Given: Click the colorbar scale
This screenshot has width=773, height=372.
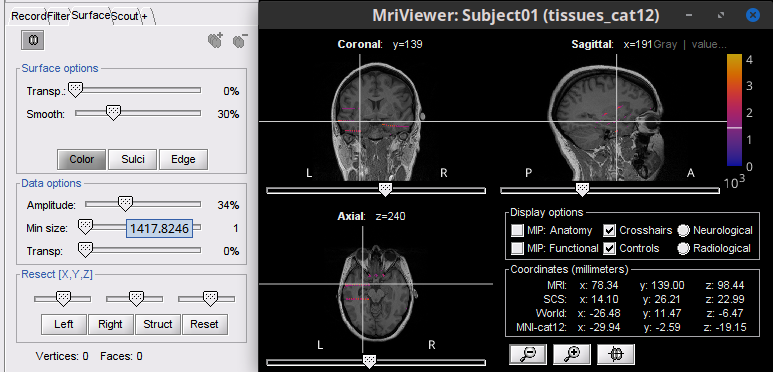Looking at the screenshot, I should [734, 110].
